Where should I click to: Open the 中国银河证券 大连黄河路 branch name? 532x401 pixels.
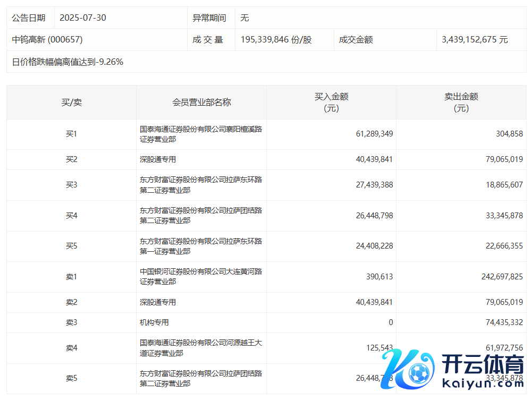pyautogui.click(x=201, y=277)
